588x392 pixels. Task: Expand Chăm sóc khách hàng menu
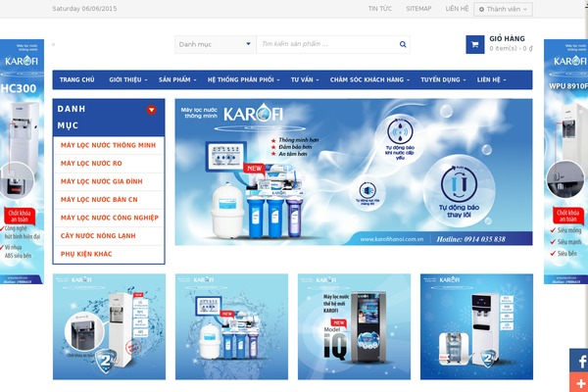tap(369, 79)
